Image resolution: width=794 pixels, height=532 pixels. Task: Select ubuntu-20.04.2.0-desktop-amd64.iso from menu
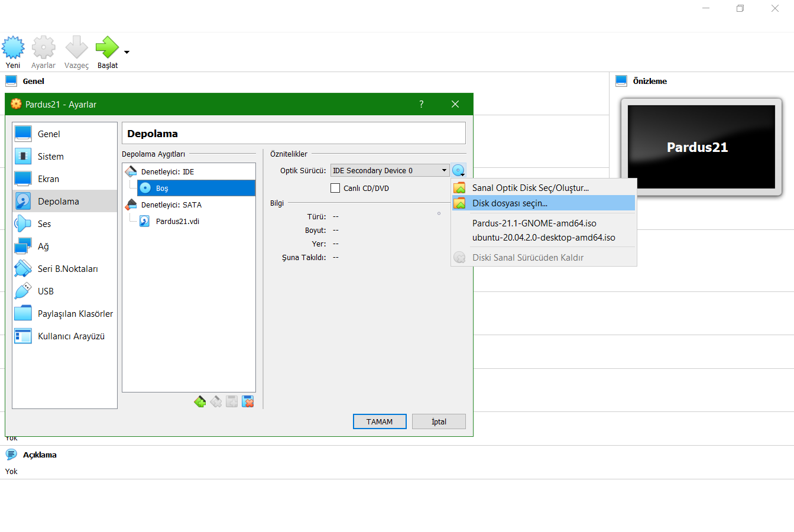tap(543, 238)
